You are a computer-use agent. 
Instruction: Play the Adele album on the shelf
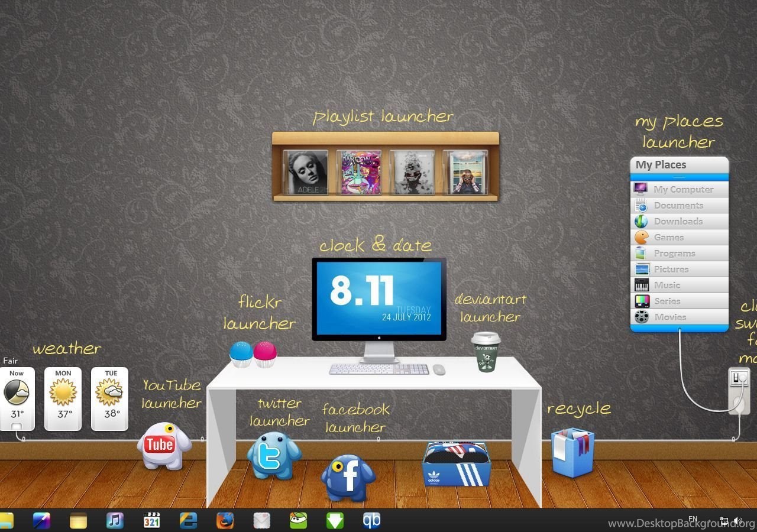coord(305,172)
